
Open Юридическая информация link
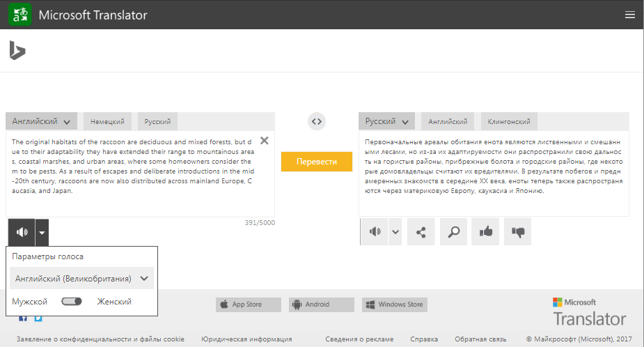(246, 339)
